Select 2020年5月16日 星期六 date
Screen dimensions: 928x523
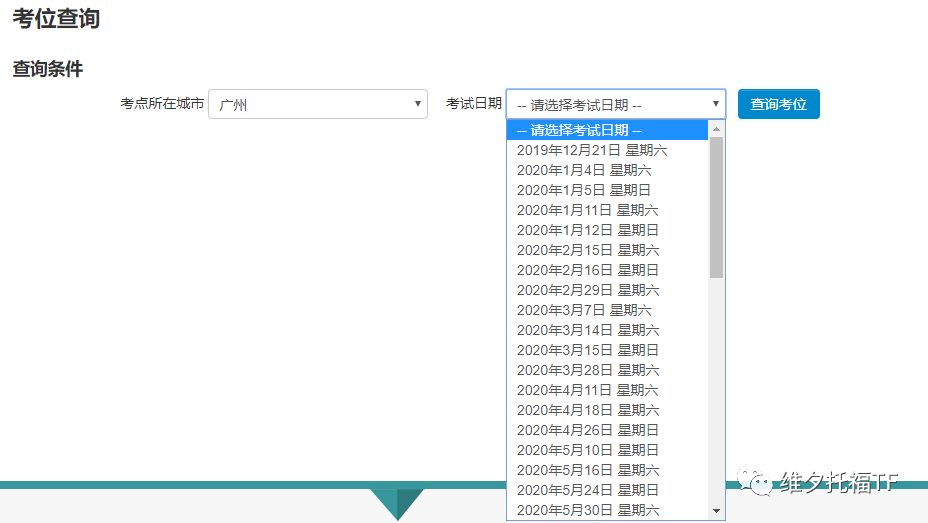pos(607,470)
